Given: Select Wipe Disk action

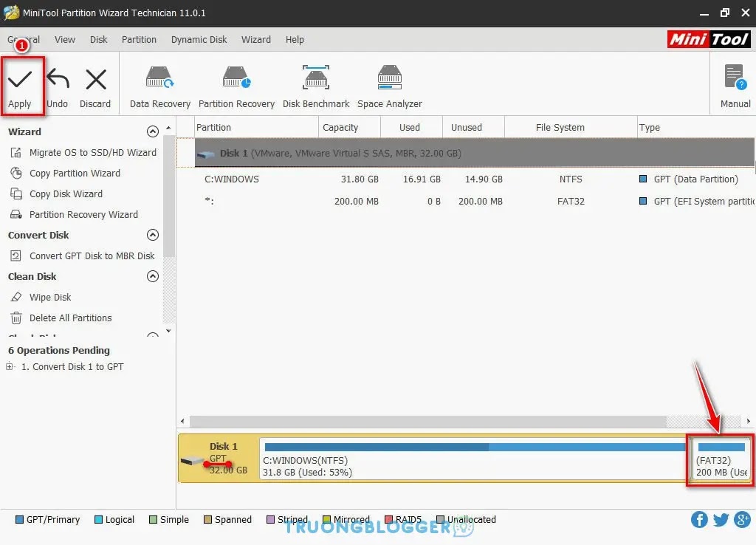Looking at the screenshot, I should tap(50, 297).
